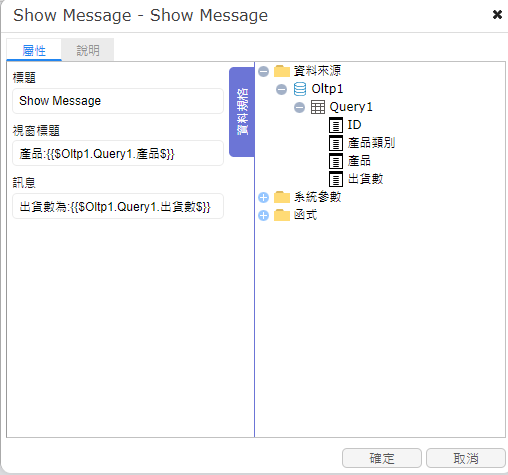This screenshot has width=508, height=475.
Task: Switch to the 說明 tab
Action: 88,50
